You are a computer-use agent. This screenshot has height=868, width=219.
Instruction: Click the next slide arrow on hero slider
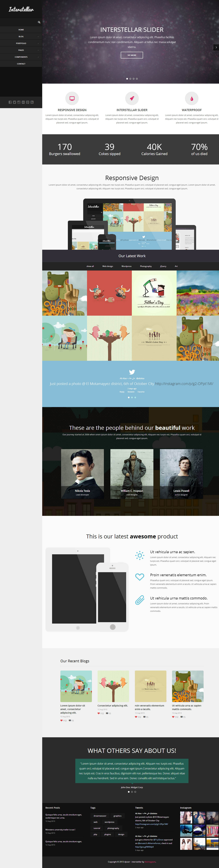tap(216, 48)
